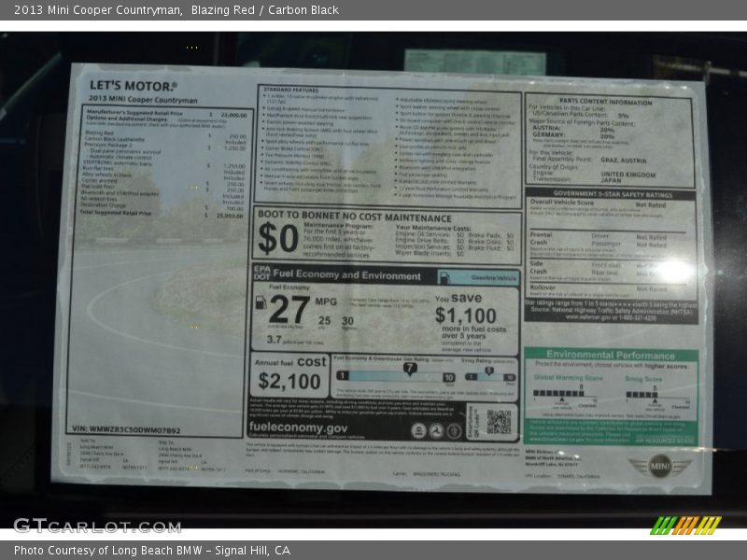Click the annual fuel cost $2,100
This screenshot has width=747, height=560.
pyautogui.click(x=289, y=382)
